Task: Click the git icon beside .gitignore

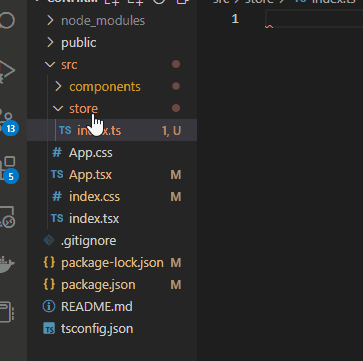Action: [49, 240]
